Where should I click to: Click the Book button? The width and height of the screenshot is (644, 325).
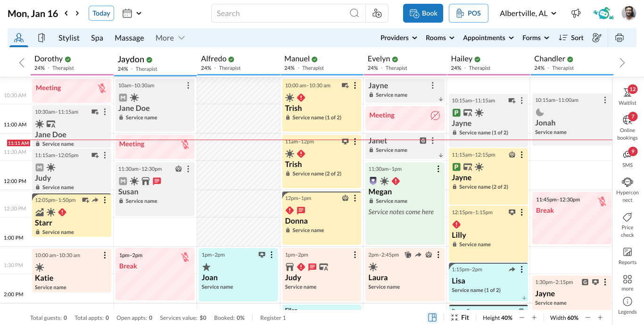coord(423,13)
